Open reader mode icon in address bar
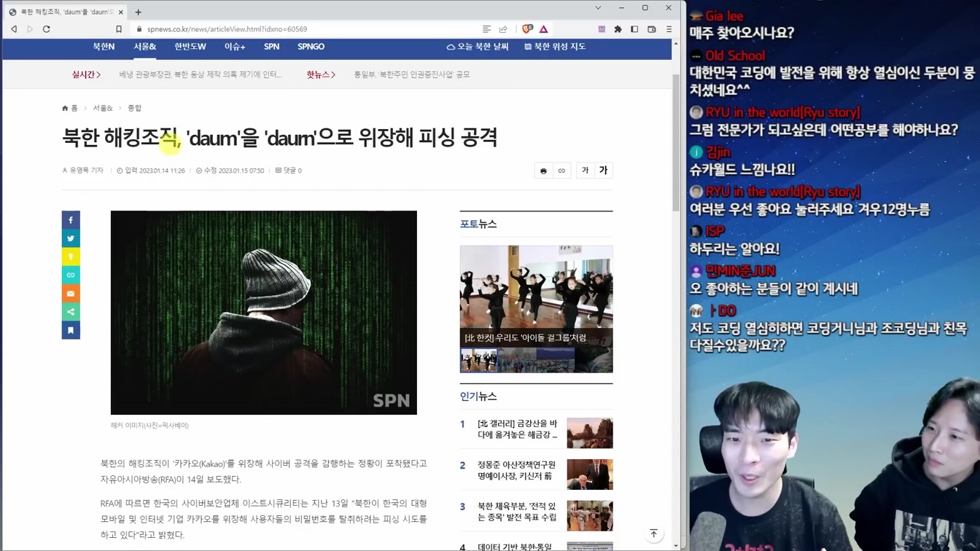The image size is (980, 551). pos(486,29)
